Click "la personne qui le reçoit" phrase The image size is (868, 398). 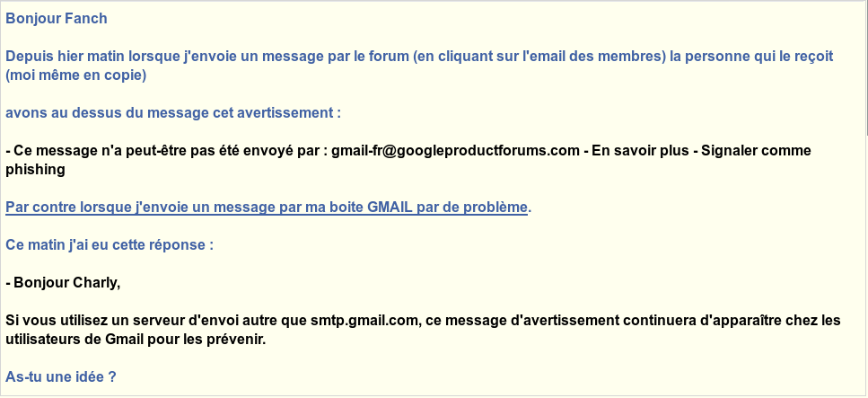(751, 57)
